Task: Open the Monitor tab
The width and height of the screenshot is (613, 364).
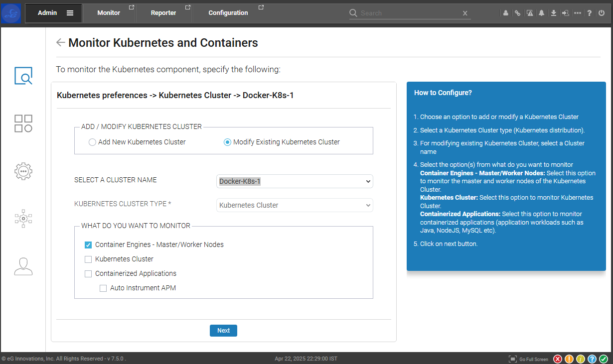Action: (109, 13)
